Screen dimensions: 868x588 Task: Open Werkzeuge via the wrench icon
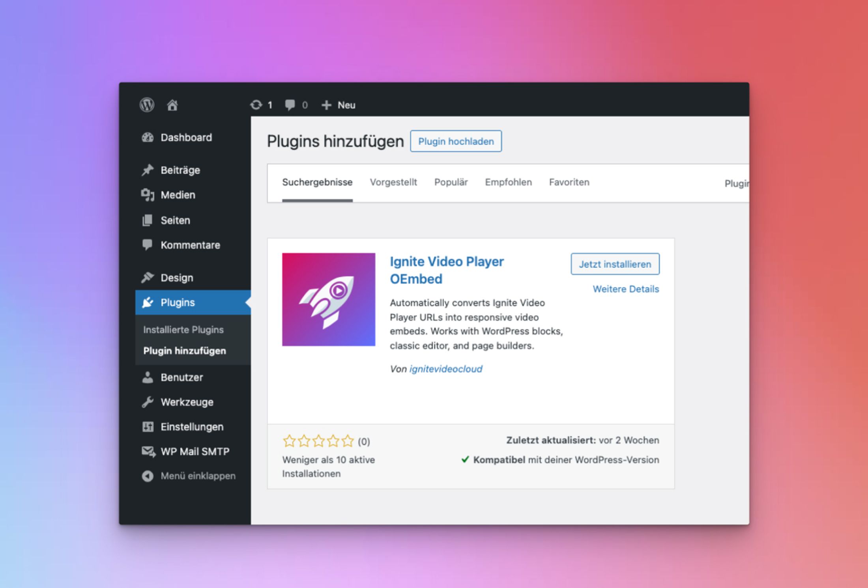pyautogui.click(x=148, y=402)
